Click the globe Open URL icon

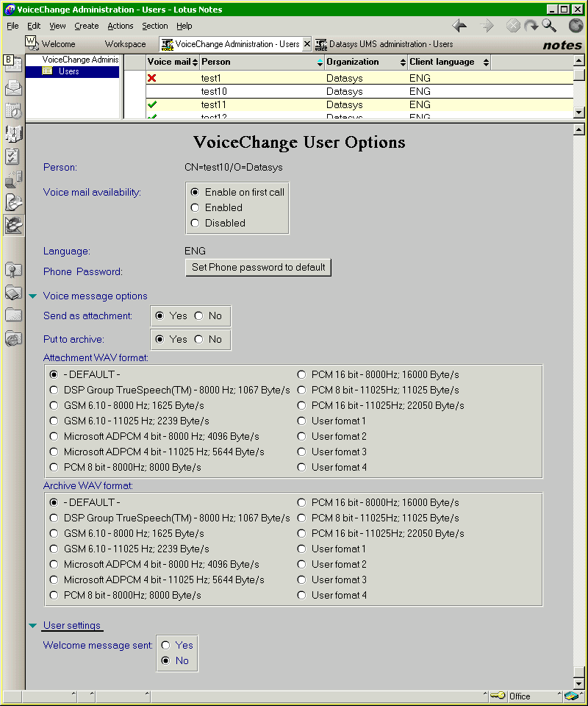point(576,26)
